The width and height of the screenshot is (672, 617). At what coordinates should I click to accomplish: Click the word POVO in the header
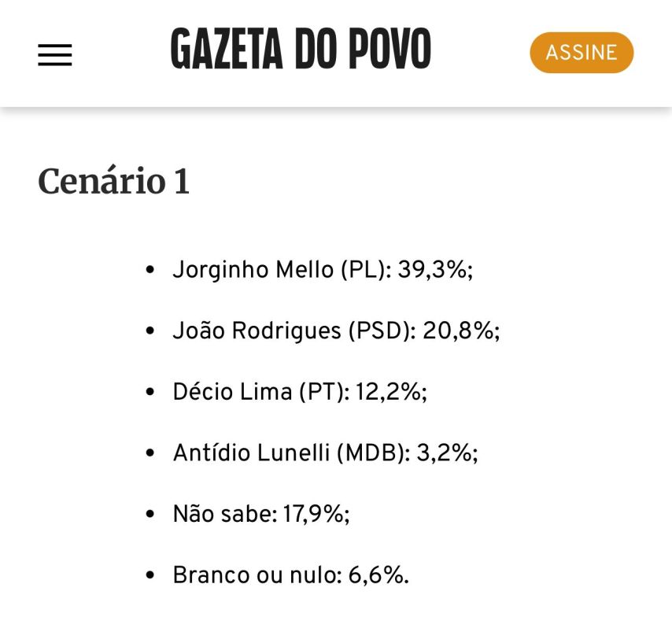[x=390, y=49]
